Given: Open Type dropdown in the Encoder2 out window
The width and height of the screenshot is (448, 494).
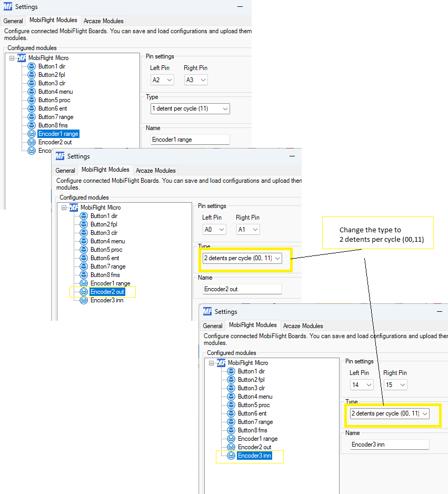Looking at the screenshot, I should point(242,259).
